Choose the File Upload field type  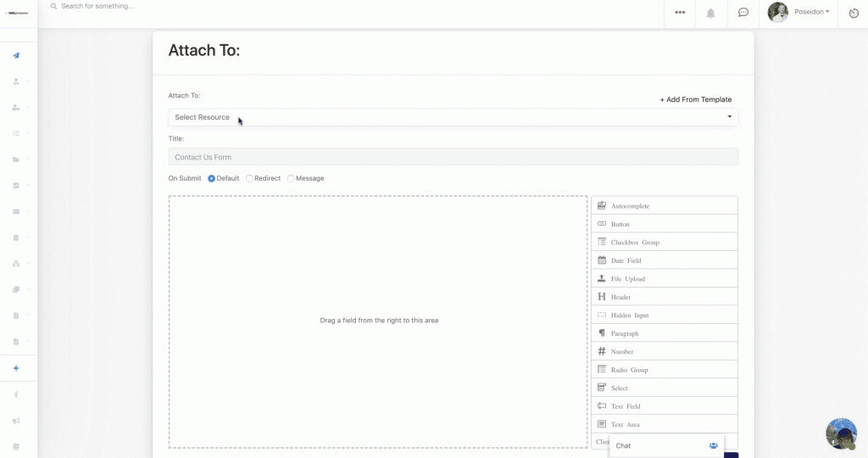point(665,278)
